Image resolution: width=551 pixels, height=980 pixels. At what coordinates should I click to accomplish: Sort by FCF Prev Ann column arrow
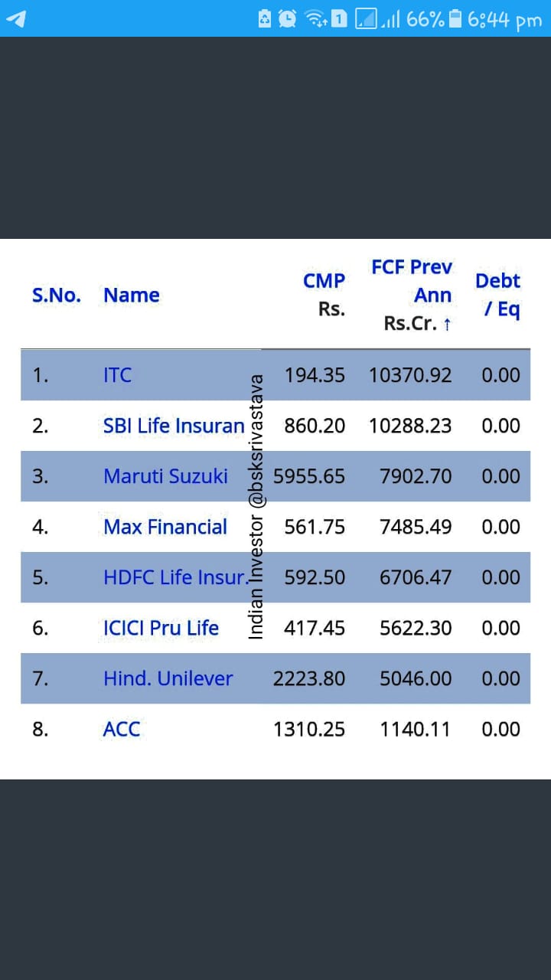[447, 324]
